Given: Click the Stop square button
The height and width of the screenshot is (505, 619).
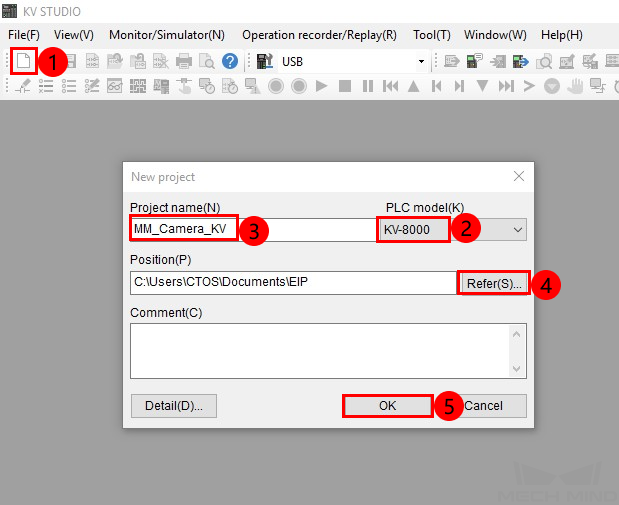Looking at the screenshot, I should (x=345, y=86).
